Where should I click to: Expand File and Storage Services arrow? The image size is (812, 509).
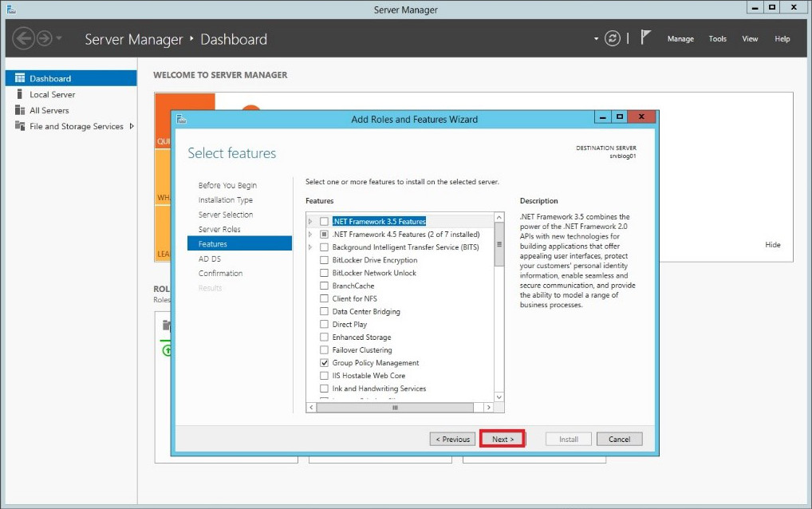pyautogui.click(x=132, y=126)
